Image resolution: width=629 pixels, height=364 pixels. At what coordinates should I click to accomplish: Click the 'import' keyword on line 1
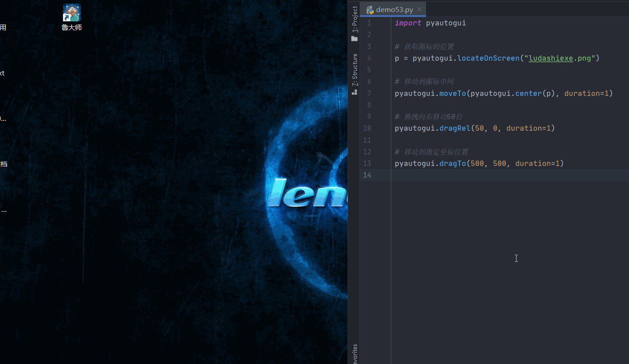point(408,23)
